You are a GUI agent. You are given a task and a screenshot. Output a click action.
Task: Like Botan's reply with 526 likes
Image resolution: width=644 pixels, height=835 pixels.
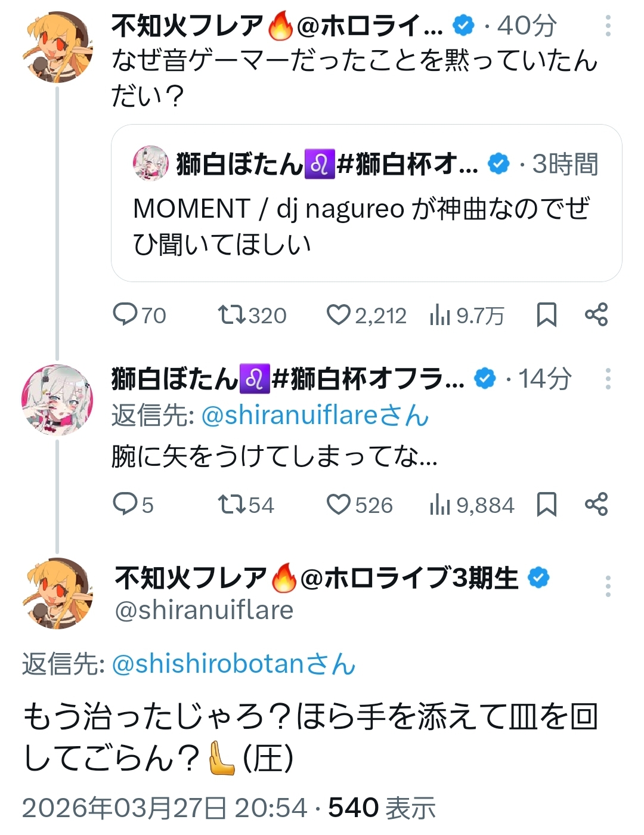338,505
